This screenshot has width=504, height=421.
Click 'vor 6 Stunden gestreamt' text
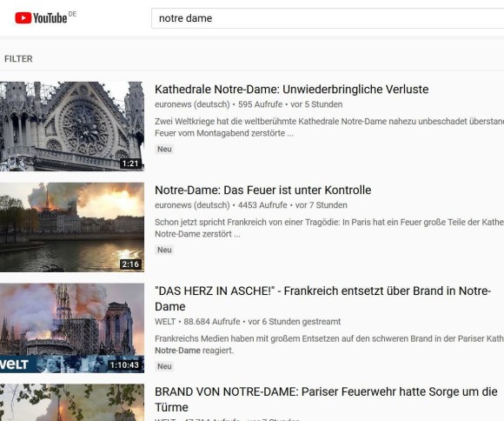coord(294,322)
